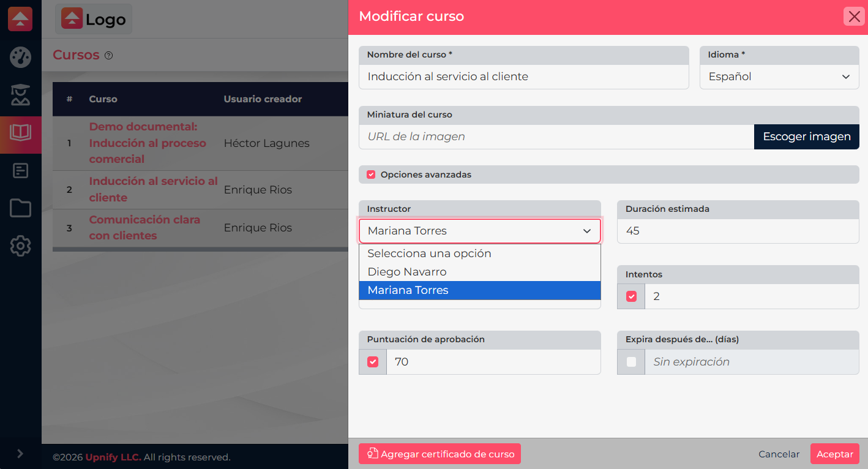Toggle the Intentos checkbox
Image resolution: width=868 pixels, height=469 pixels.
631,296
